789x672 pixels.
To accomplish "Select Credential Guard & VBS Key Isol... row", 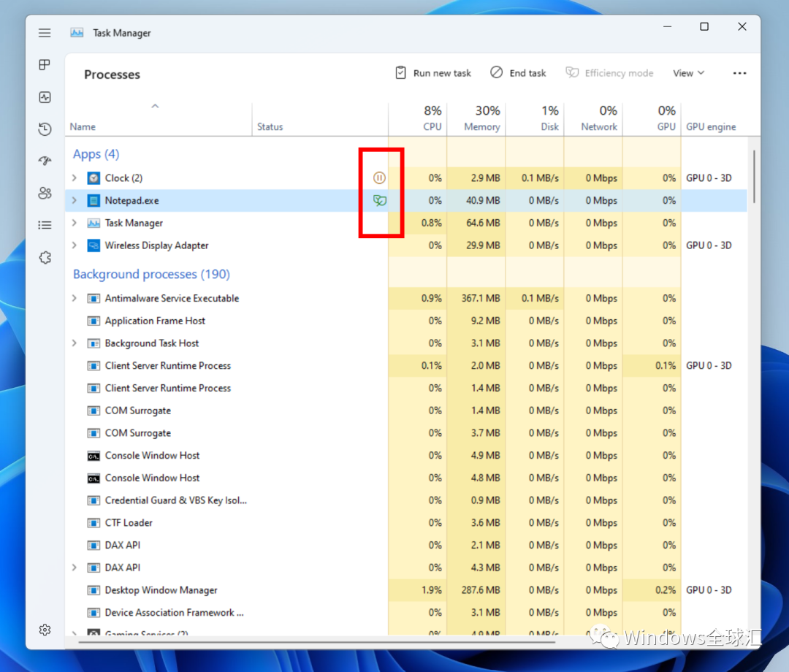I will (406, 500).
